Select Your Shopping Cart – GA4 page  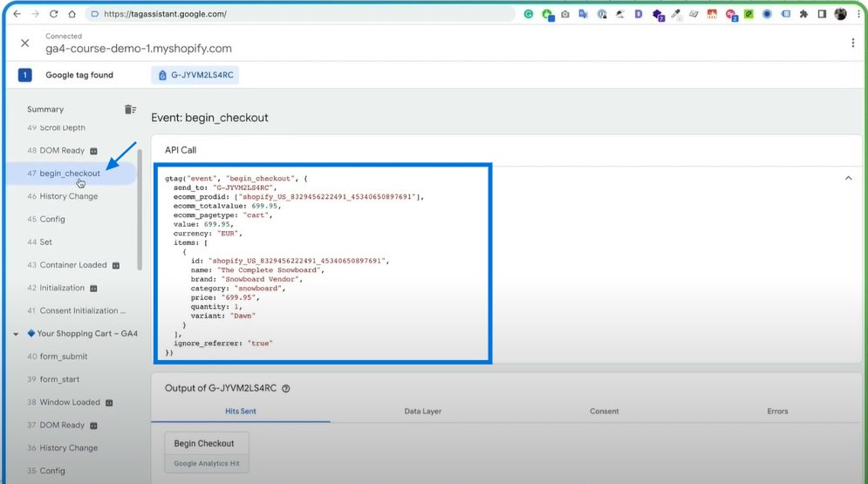(x=83, y=333)
